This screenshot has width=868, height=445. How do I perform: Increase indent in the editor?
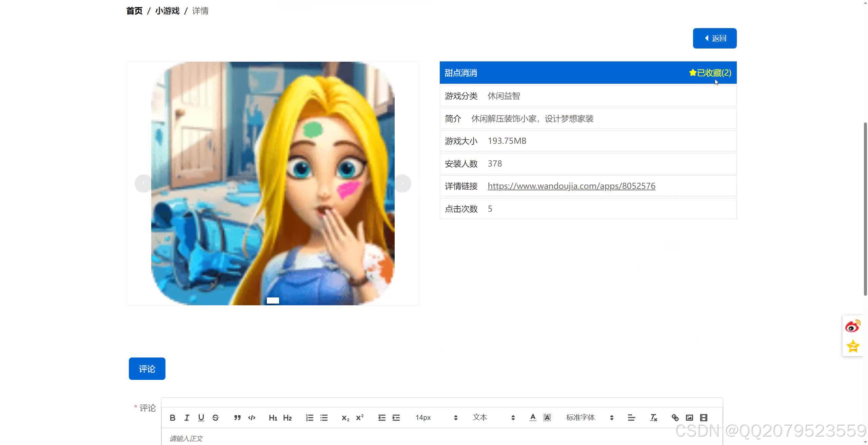click(396, 418)
